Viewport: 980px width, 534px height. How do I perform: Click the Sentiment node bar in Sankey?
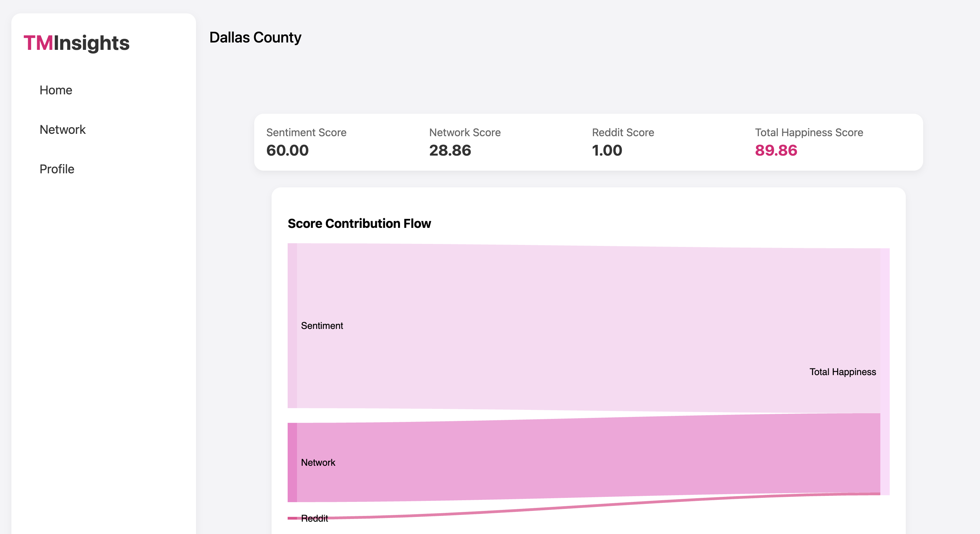(x=292, y=326)
